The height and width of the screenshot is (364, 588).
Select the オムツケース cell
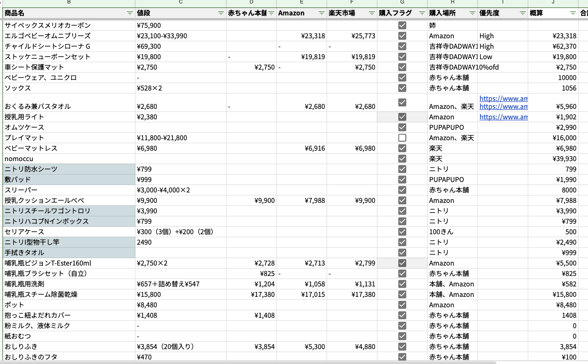[69, 127]
